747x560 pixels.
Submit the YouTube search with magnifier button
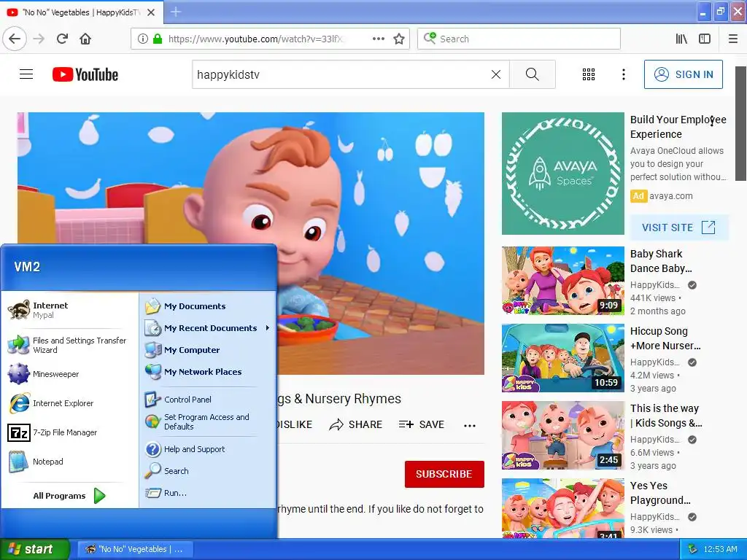(x=532, y=74)
